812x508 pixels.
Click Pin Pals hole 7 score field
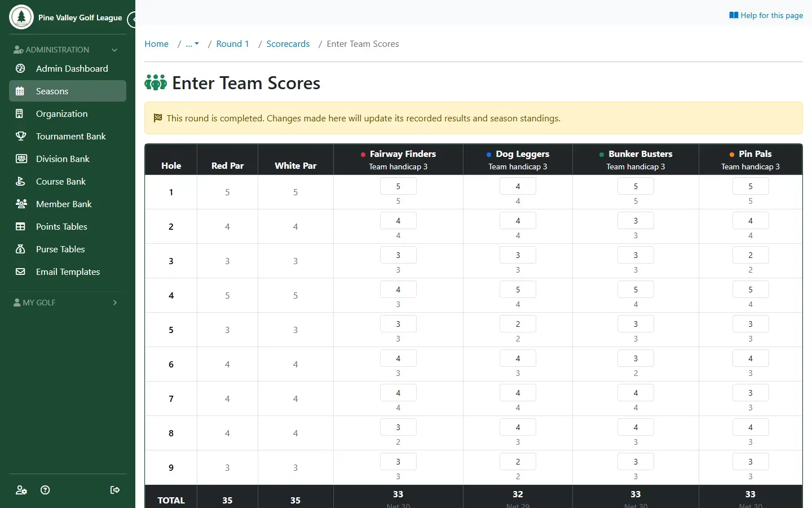coord(751,393)
